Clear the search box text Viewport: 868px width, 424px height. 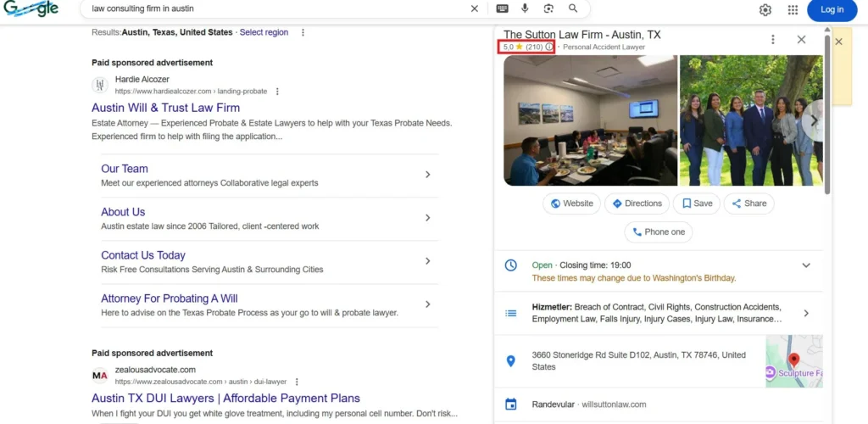(x=475, y=8)
